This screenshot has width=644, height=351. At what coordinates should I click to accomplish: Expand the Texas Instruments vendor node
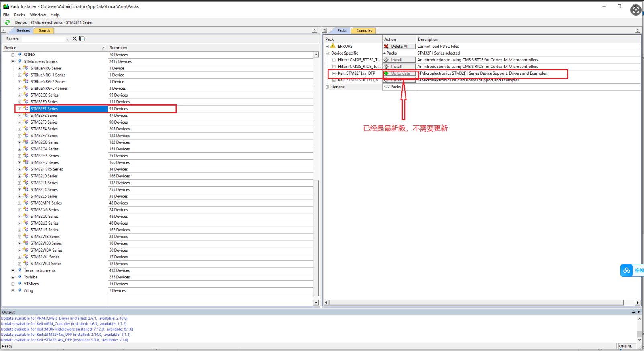coord(13,270)
